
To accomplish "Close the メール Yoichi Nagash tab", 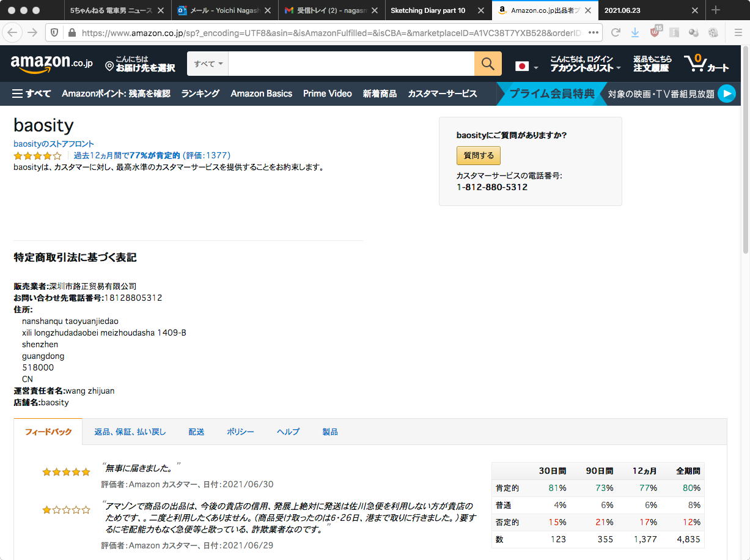I will (x=268, y=10).
